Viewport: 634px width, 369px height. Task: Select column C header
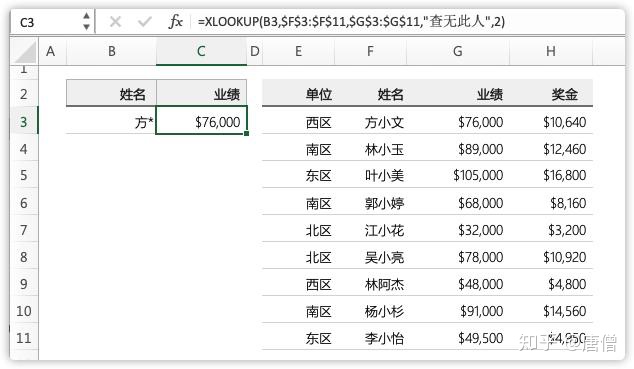(201, 51)
